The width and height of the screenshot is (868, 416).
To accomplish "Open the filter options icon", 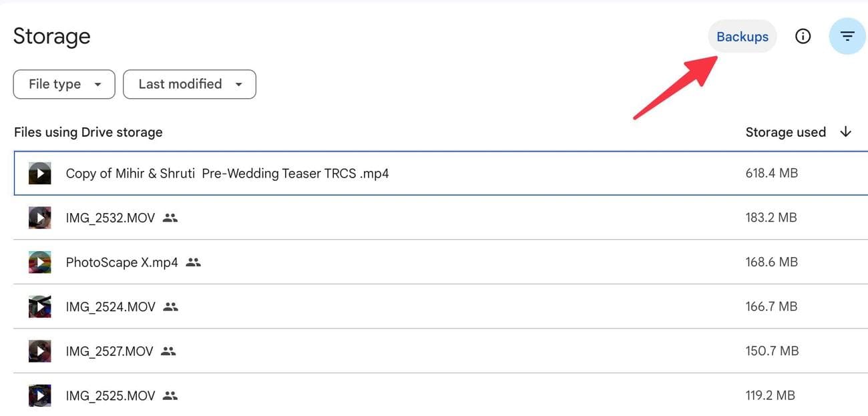I will coord(847,36).
